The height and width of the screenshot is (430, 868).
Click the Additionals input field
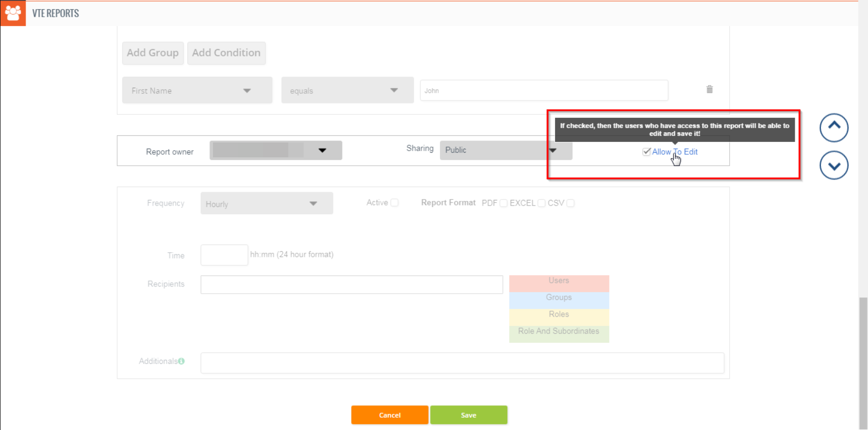click(x=462, y=363)
